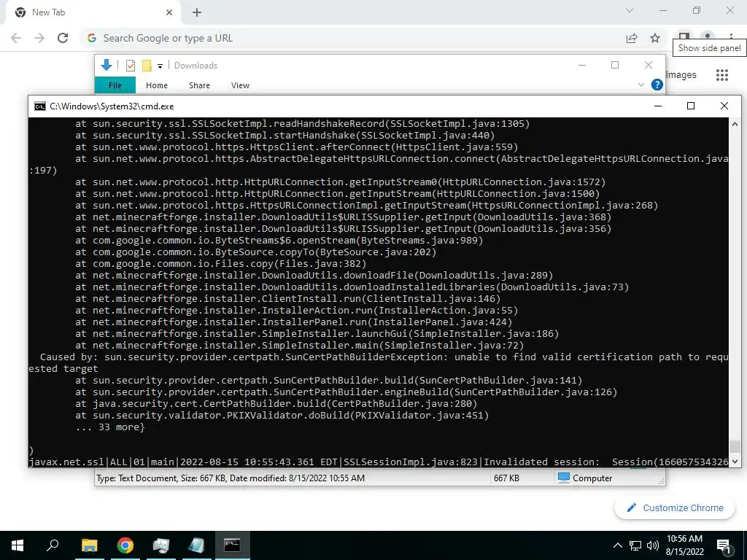
Task: Click the ClientInstall.run stack trace line
Action: point(287,298)
